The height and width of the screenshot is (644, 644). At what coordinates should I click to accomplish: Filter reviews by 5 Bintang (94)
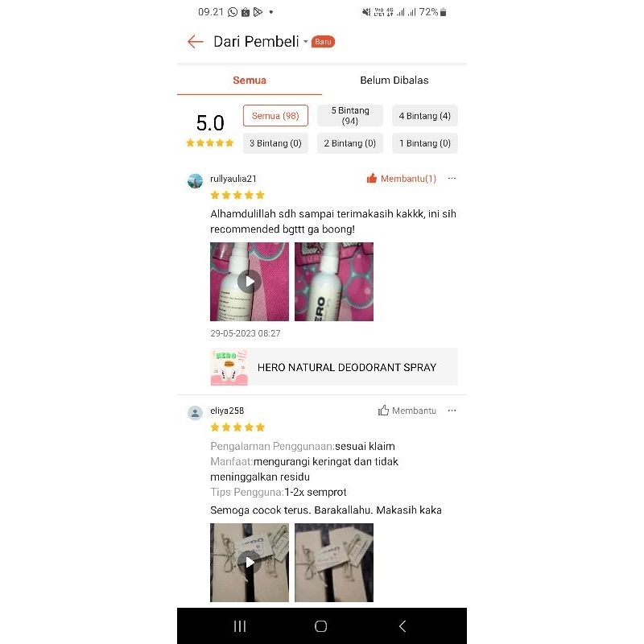pos(350,116)
